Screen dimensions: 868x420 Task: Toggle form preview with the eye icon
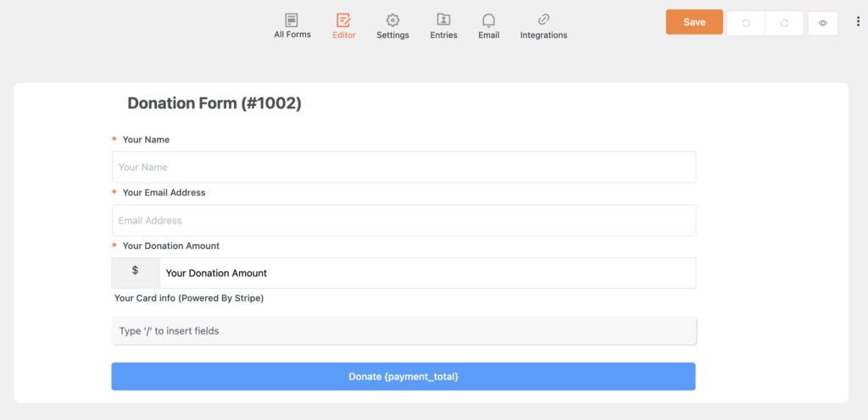pyautogui.click(x=822, y=23)
